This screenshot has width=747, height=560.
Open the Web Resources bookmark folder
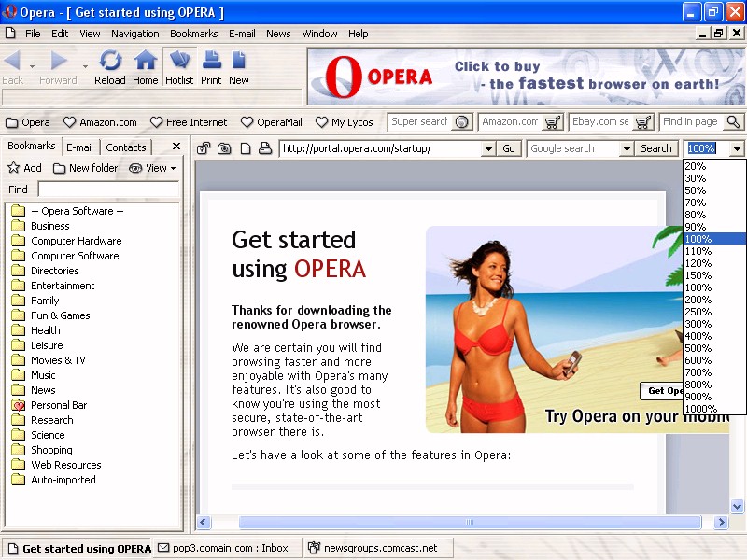pyautogui.click(x=56, y=465)
